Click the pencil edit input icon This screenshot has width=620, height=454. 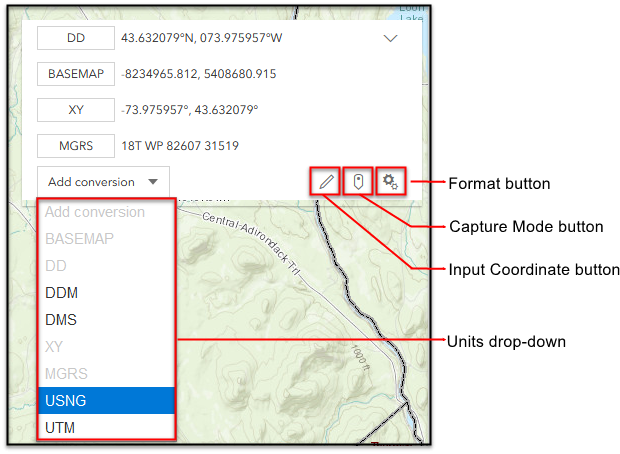(325, 181)
